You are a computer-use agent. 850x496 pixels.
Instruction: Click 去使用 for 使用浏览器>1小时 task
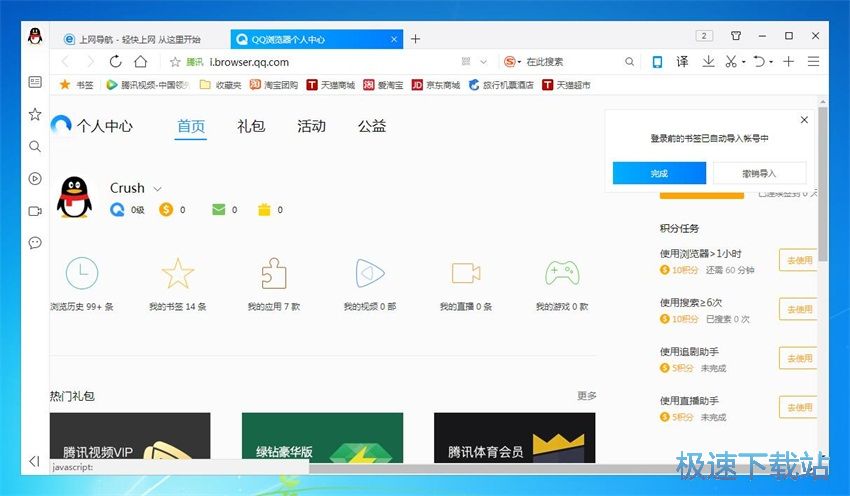[799, 261]
